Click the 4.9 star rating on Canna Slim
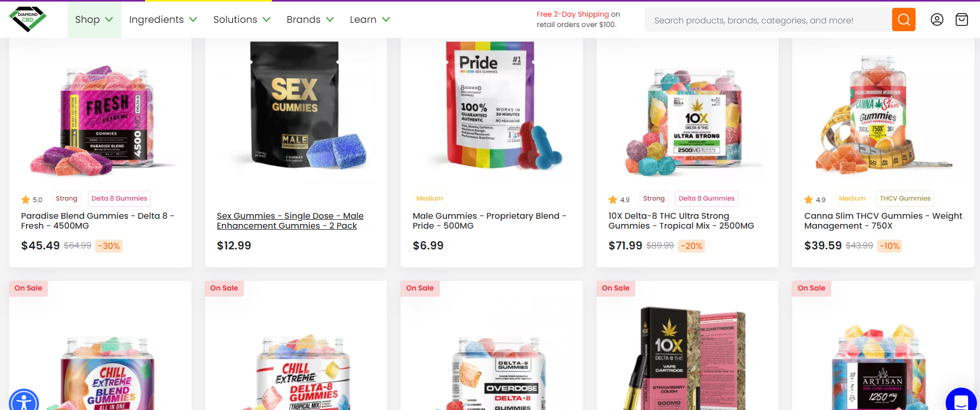980x410 pixels. click(815, 200)
